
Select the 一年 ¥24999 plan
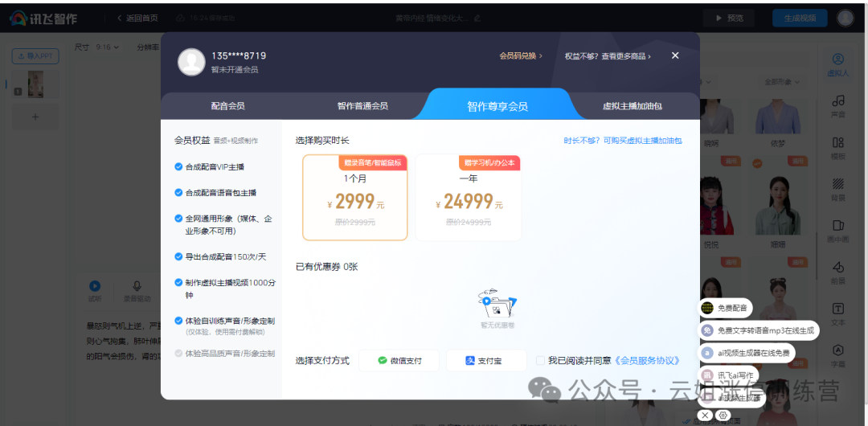click(469, 198)
